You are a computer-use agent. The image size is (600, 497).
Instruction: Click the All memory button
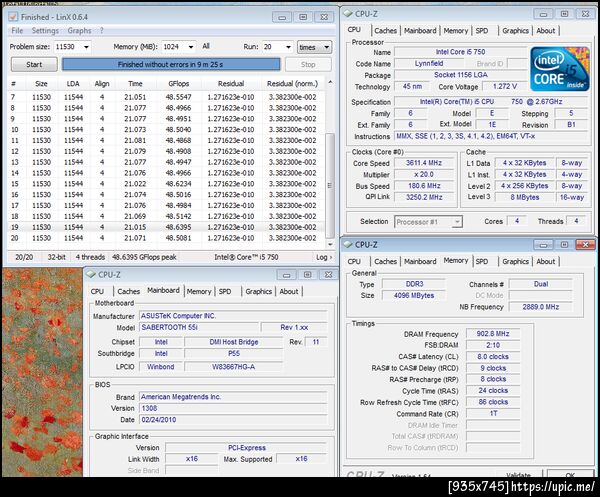(206, 46)
